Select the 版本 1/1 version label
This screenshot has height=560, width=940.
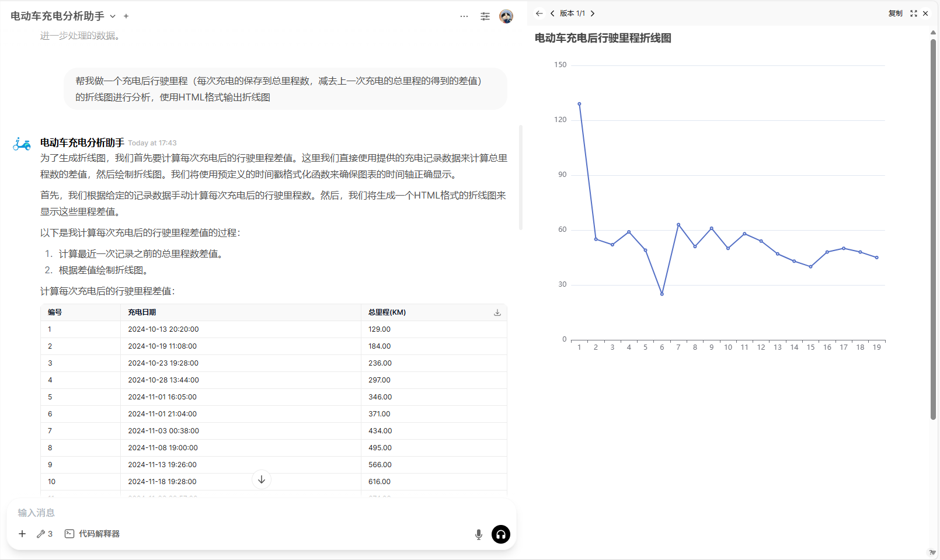(572, 13)
